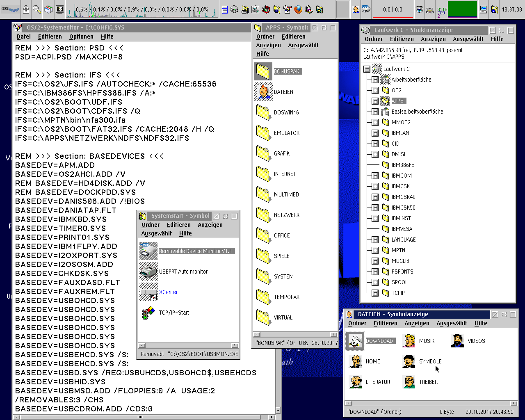Select USBPRT Auto monitor icon

(x=148, y=272)
